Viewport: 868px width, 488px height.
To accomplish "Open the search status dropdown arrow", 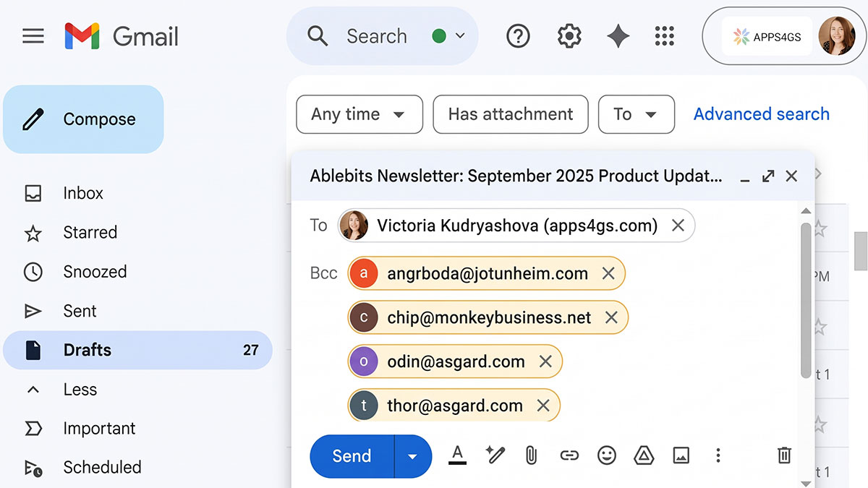I will coord(460,36).
